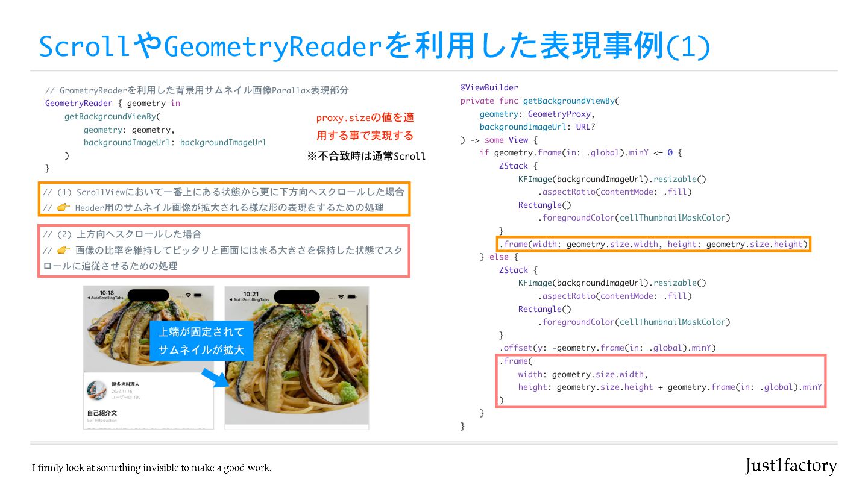This screenshot has width=868, height=488.
Task: Open the 10:21 enlarged pasta screenshot thumbnail
Action: pyautogui.click(x=297, y=357)
